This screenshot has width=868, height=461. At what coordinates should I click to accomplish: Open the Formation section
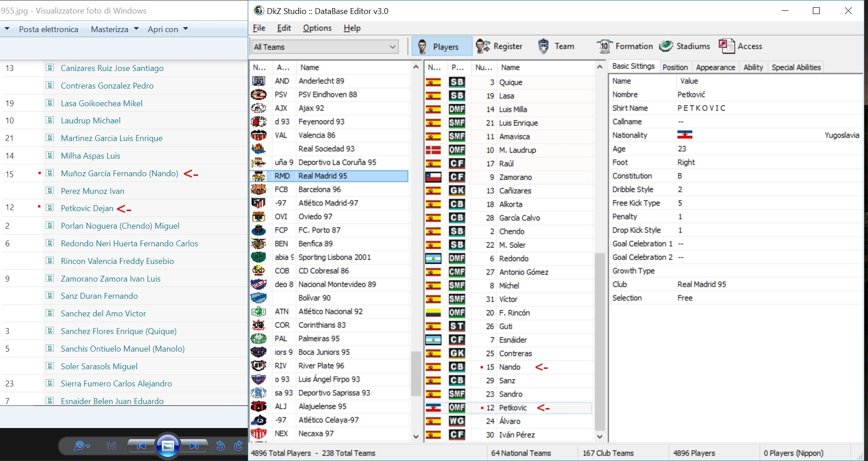tap(625, 46)
